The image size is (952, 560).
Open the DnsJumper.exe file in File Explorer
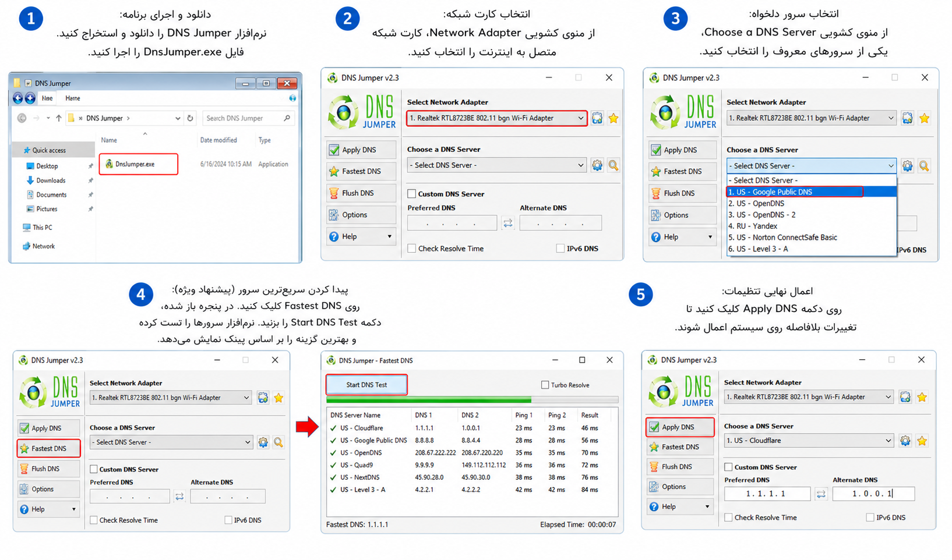click(138, 164)
